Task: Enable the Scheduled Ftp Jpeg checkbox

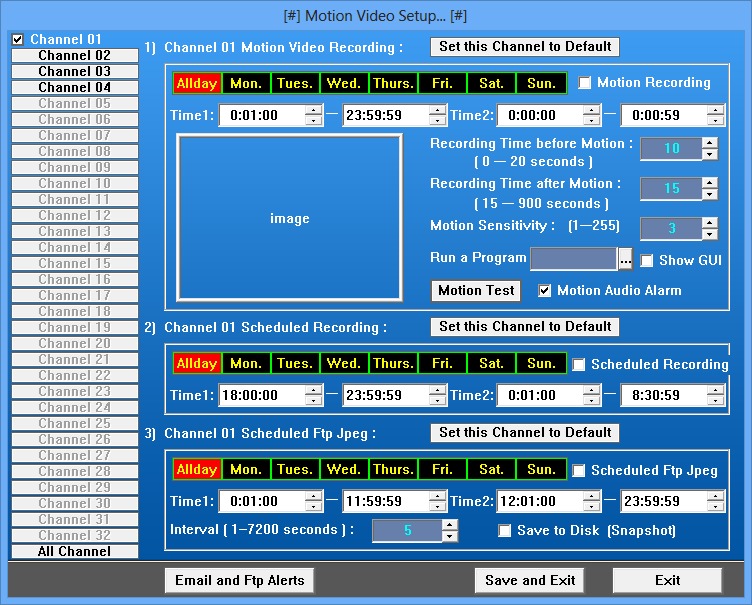Action: 578,471
